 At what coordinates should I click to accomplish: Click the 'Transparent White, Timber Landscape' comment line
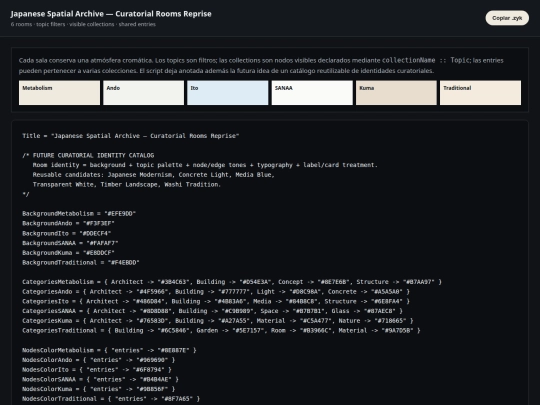[127, 185]
